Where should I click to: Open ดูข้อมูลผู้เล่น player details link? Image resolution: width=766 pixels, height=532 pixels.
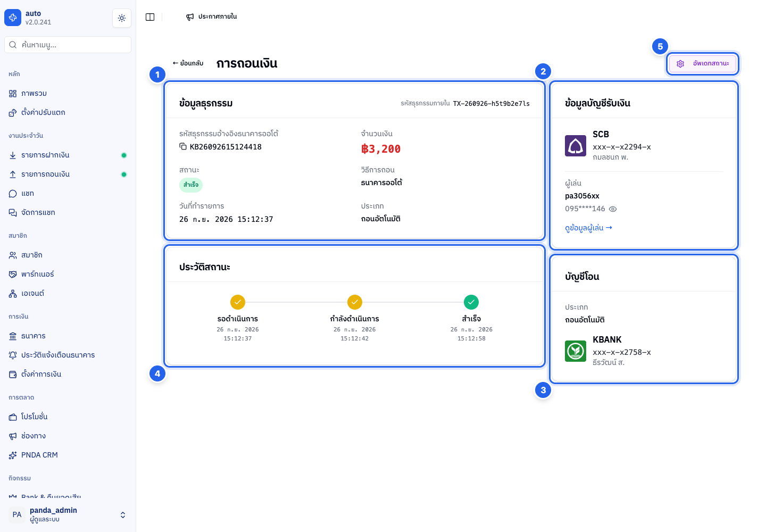click(589, 228)
